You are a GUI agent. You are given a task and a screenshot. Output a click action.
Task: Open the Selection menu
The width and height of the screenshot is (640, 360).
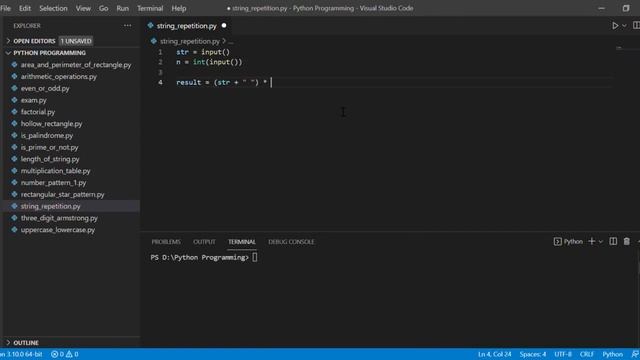[53, 8]
